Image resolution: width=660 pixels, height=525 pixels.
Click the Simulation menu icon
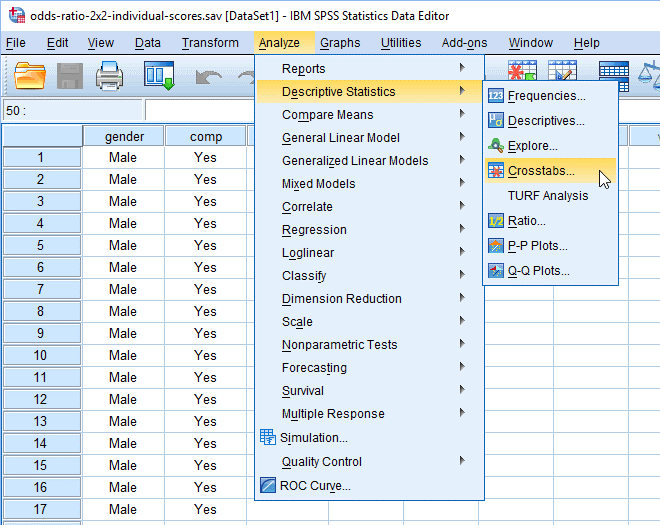267,437
